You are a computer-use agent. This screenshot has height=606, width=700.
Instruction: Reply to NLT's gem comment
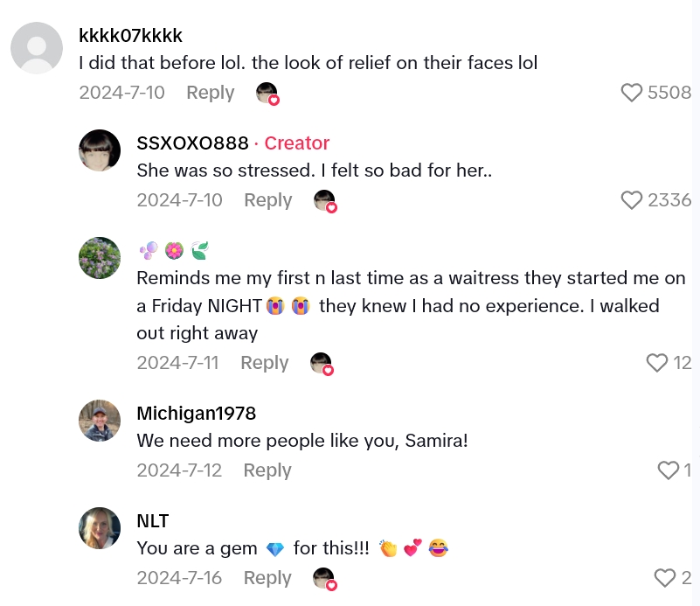coord(267,578)
